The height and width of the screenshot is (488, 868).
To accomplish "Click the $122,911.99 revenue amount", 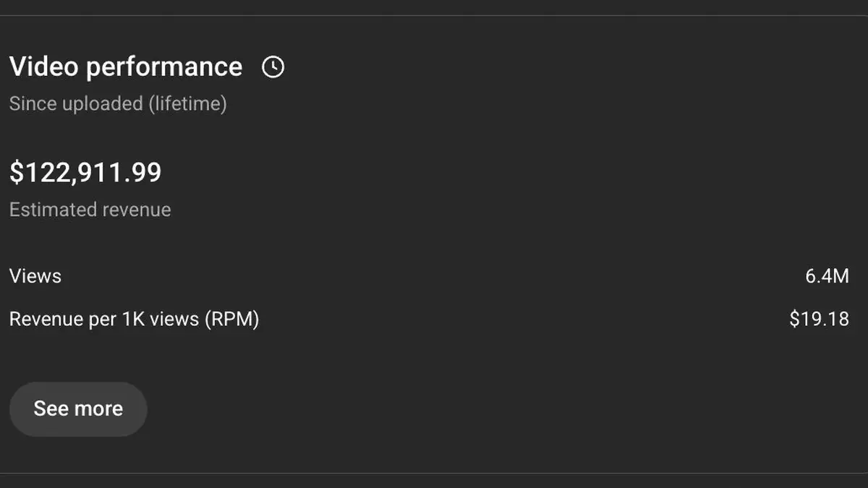I will (x=85, y=173).
